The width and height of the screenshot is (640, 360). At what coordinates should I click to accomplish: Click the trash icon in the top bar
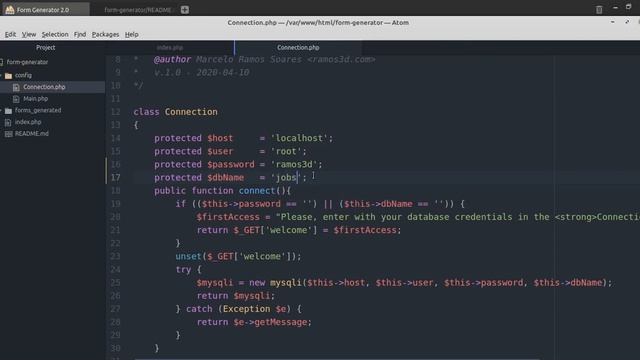point(599,9)
